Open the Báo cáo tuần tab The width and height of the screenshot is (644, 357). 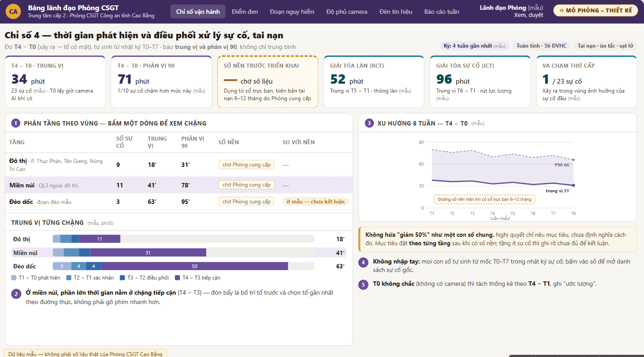(x=441, y=12)
